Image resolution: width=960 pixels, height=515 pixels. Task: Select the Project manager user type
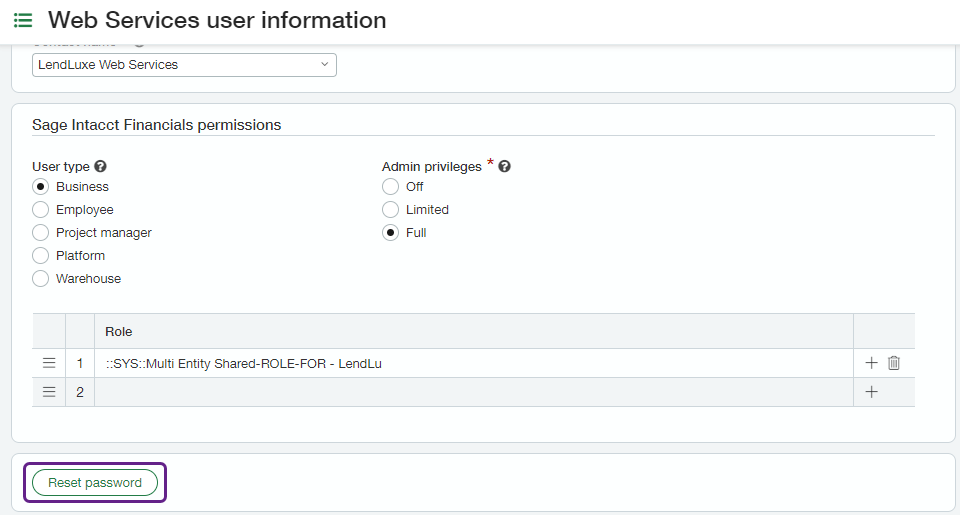pos(41,233)
